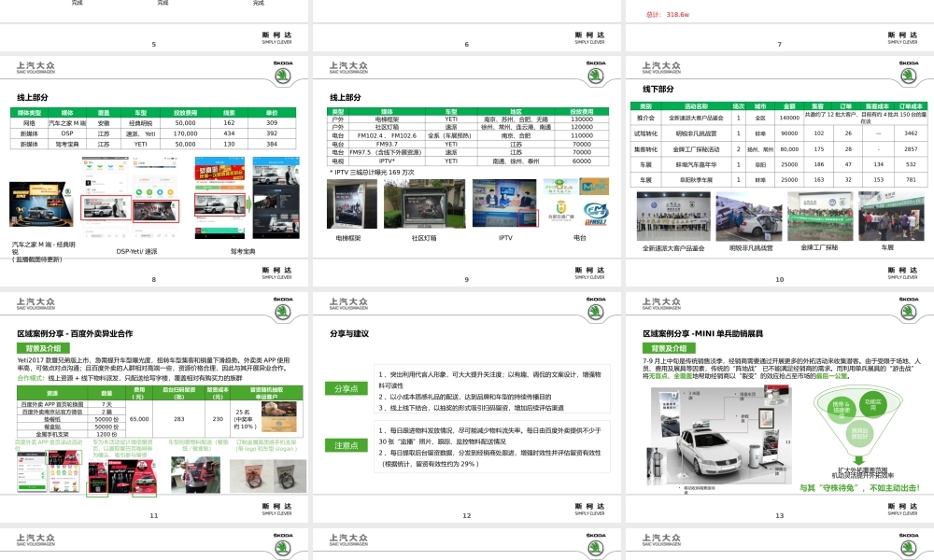The width and height of the screenshot is (934, 560).
Task: Click the 线上部分 title on slide 8
Action: (x=32, y=98)
